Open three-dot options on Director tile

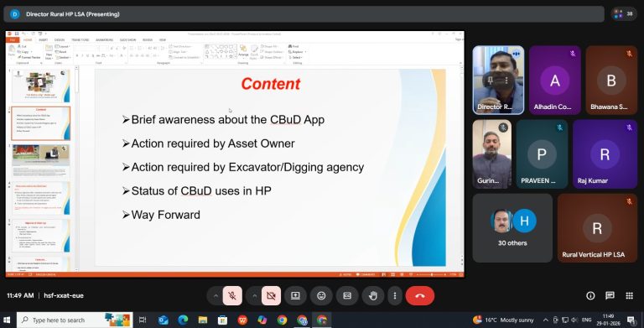[506, 81]
